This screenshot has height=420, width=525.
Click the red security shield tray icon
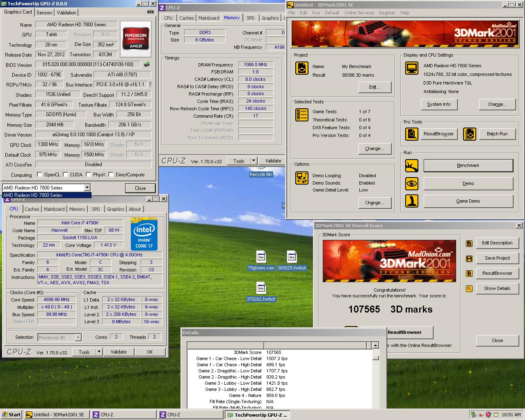(488, 415)
